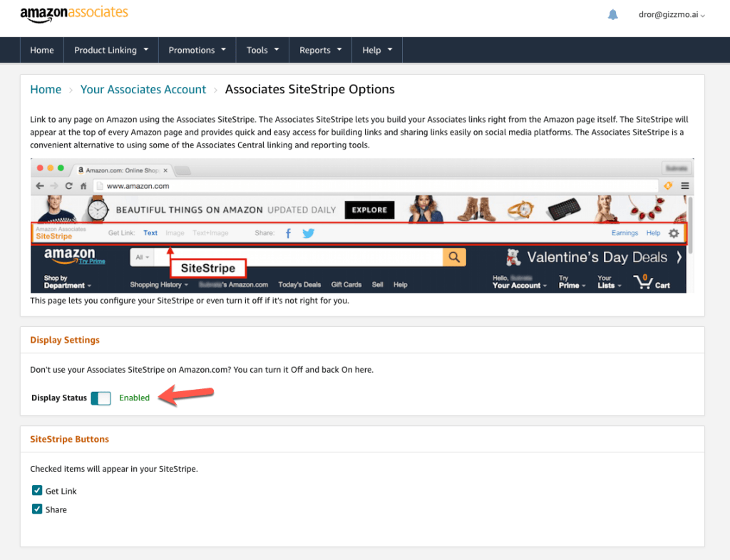Open the Promotions dropdown menu
730x560 pixels.
click(x=197, y=50)
